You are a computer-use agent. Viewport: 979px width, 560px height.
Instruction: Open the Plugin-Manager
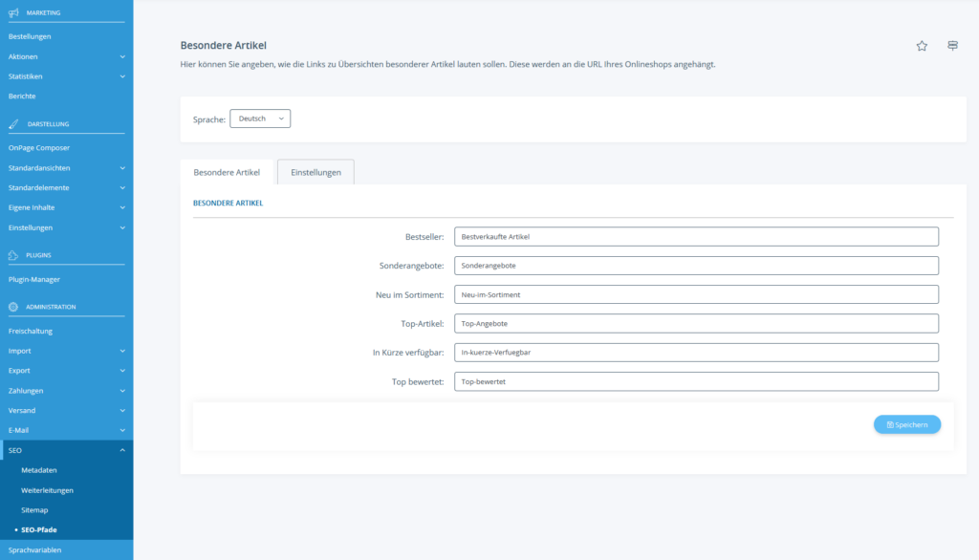pos(34,280)
